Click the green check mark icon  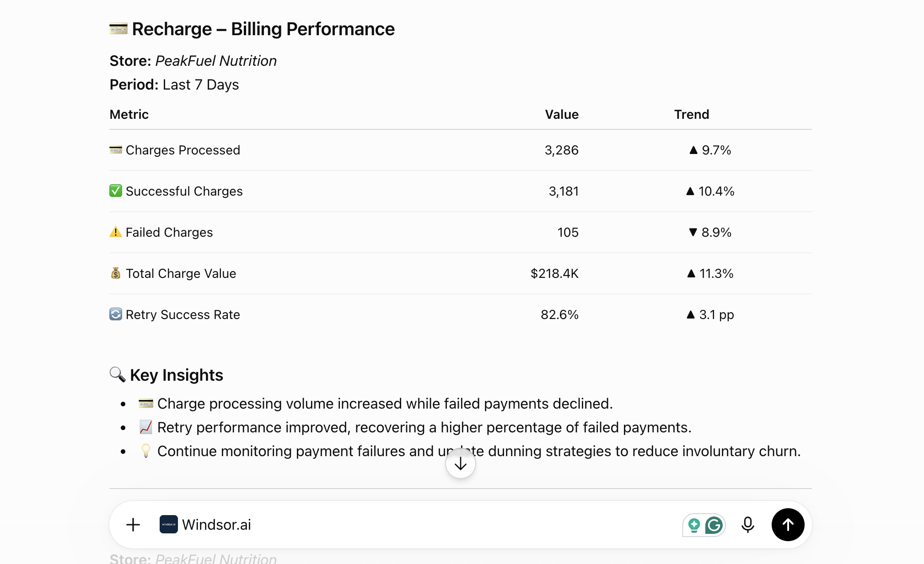pyautogui.click(x=116, y=191)
